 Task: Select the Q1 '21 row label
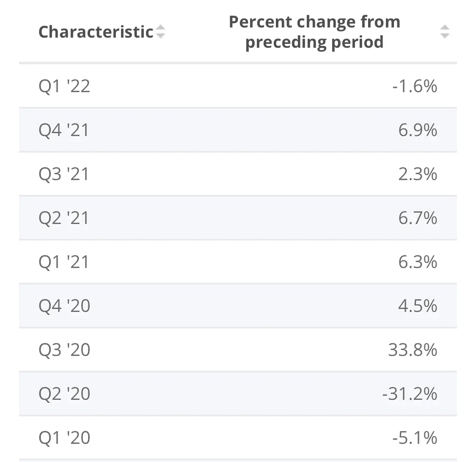[64, 262]
